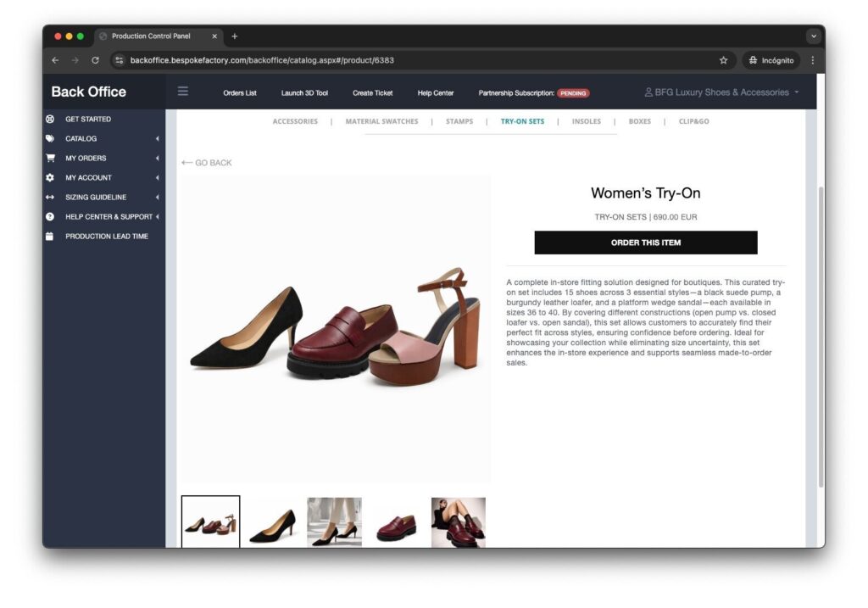
Task: Click the browser address bar URL
Action: click(x=262, y=60)
